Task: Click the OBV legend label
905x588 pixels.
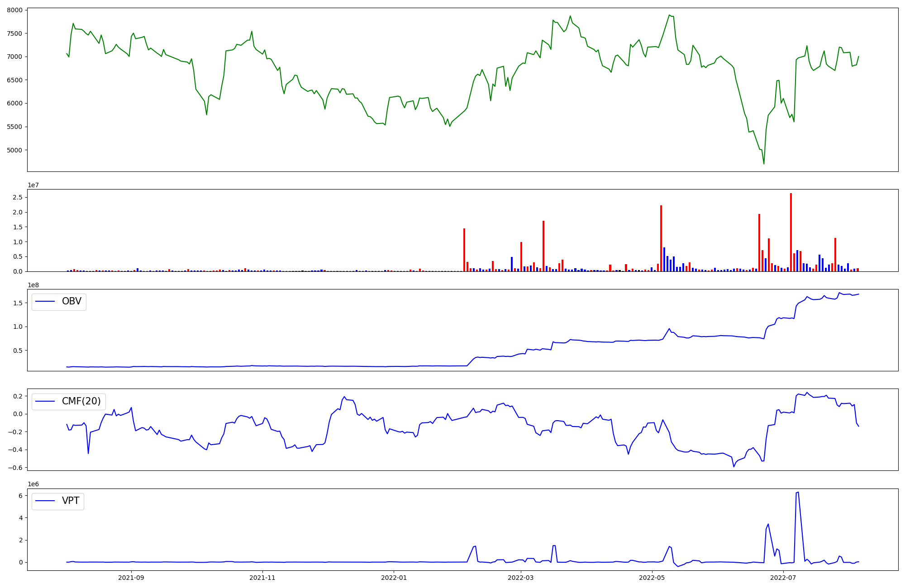Action: coord(71,302)
